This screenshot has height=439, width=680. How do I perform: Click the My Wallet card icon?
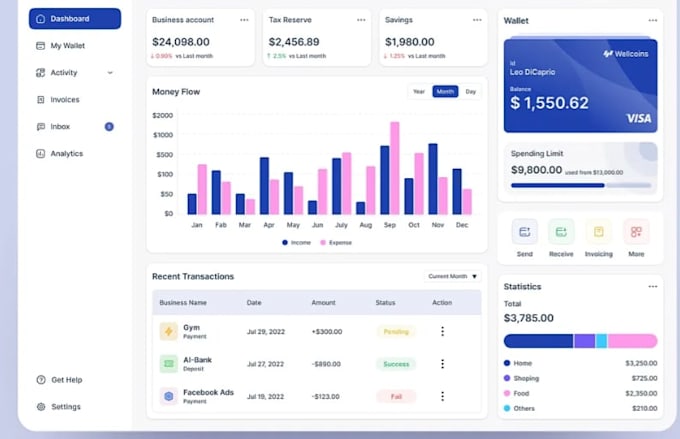click(40, 46)
